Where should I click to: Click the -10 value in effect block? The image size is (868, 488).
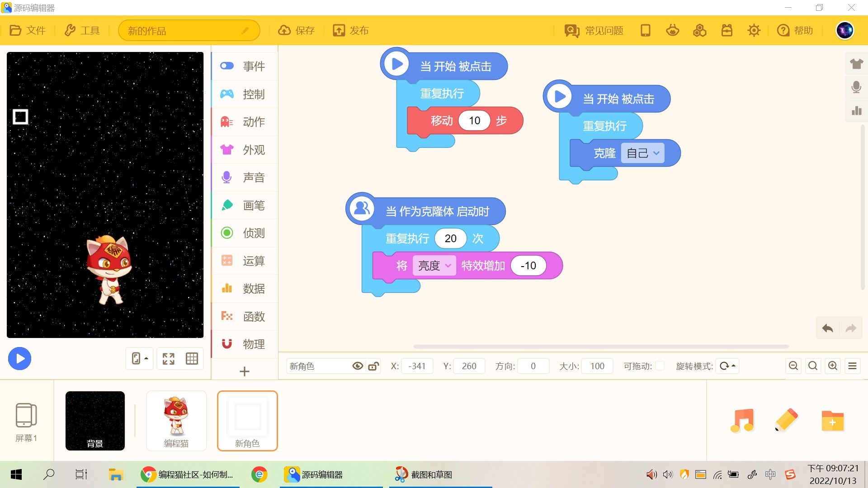click(528, 266)
